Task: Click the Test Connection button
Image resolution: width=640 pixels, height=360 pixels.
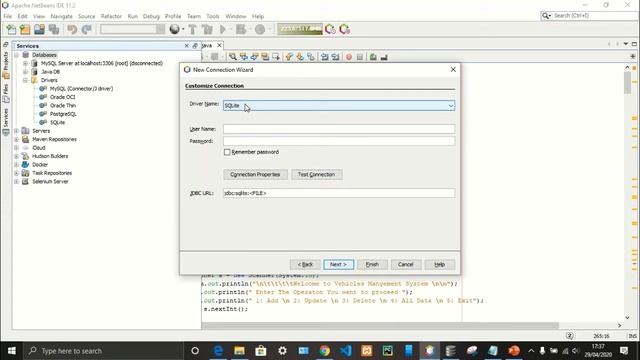Action: [x=316, y=174]
